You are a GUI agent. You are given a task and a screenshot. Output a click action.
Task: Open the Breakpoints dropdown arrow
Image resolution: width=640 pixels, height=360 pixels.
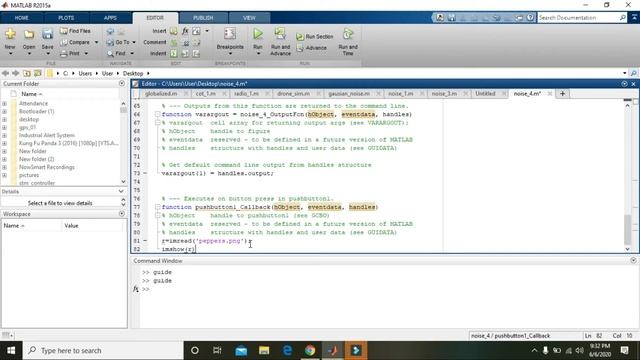pos(230,54)
